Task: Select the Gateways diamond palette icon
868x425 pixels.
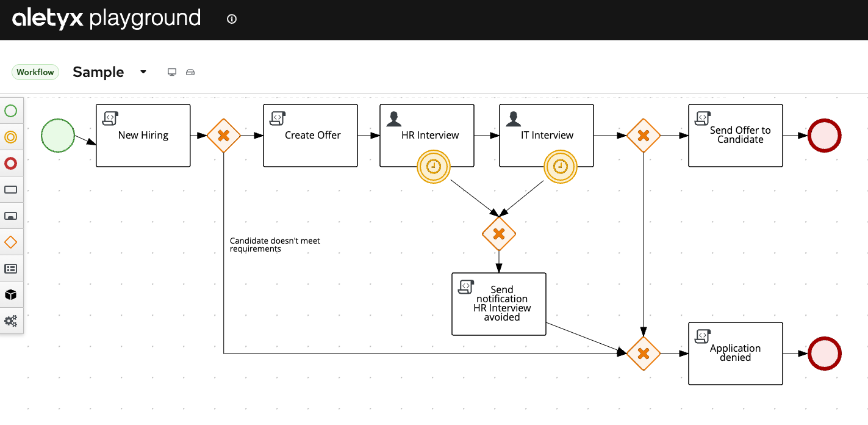Action: pos(11,242)
